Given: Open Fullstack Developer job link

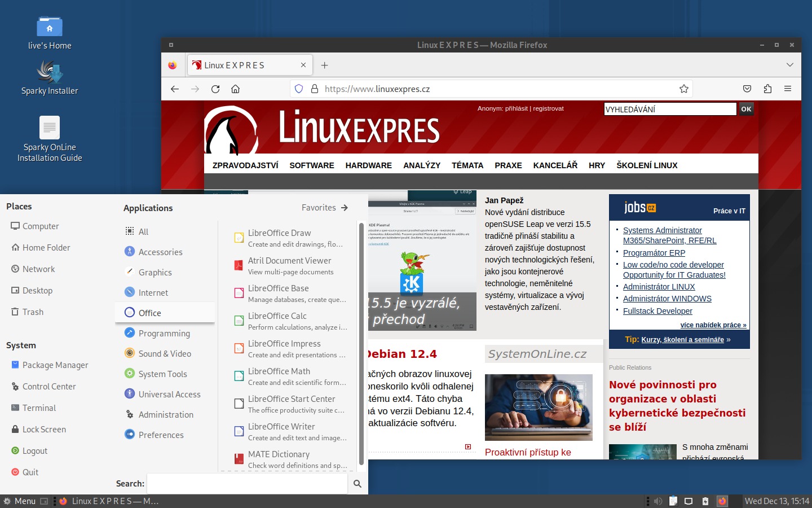Looking at the screenshot, I should [x=657, y=311].
